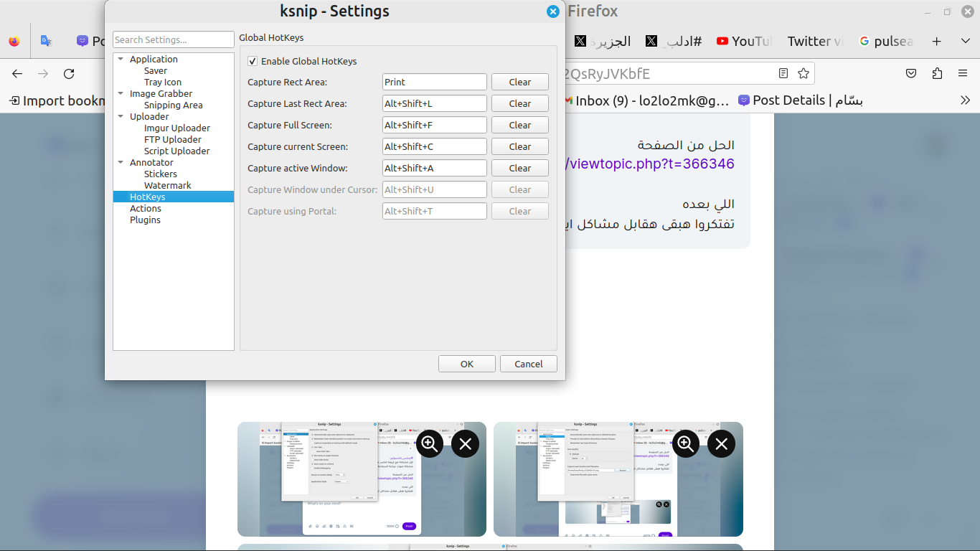Switch to the Po tab with purple icon

click(90, 42)
